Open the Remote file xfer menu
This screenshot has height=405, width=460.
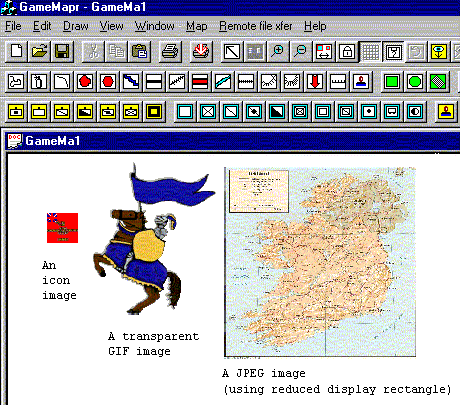(255, 26)
